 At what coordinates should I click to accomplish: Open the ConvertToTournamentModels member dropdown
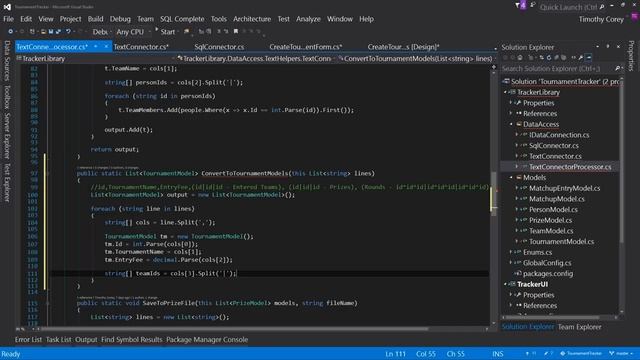(415, 59)
